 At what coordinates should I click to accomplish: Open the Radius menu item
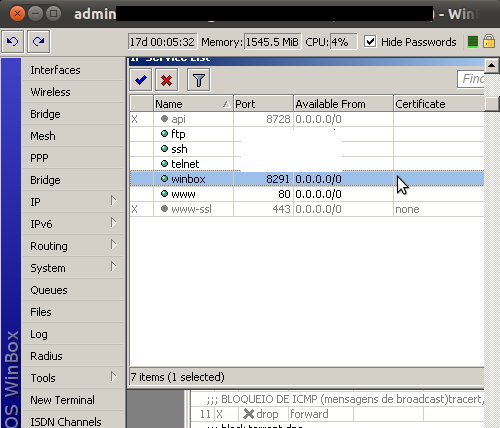click(x=46, y=356)
